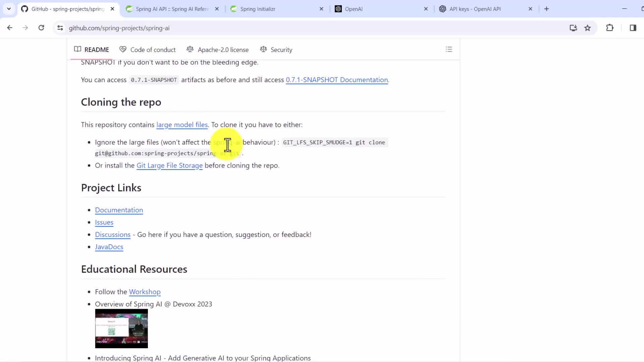Open the Security tab
644x362 pixels.
click(276, 50)
